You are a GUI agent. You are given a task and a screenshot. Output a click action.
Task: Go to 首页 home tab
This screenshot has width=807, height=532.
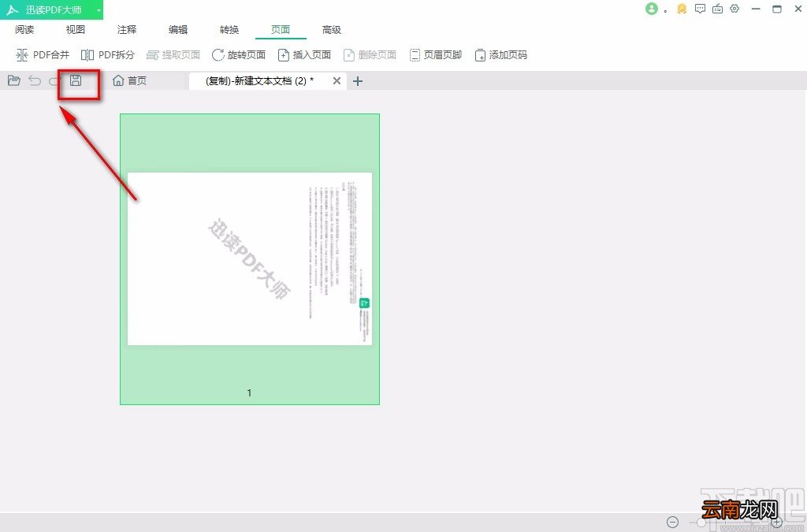[x=130, y=80]
